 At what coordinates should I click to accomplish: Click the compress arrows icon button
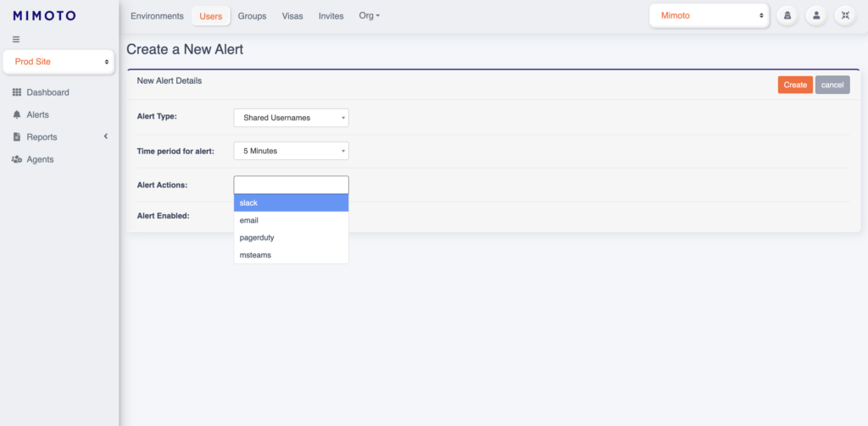coord(844,15)
